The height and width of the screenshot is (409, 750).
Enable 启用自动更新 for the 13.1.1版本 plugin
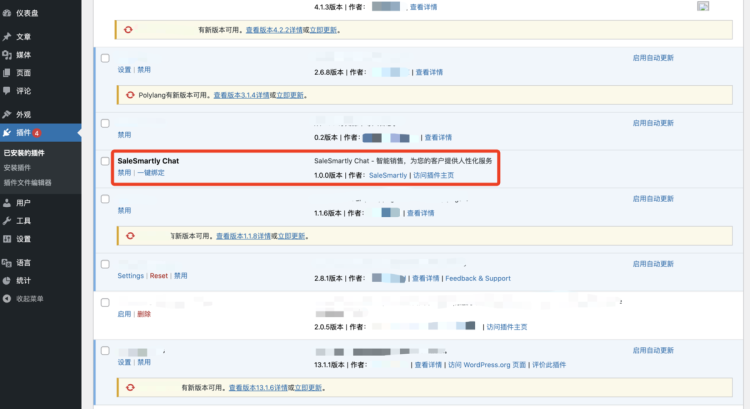coord(653,350)
